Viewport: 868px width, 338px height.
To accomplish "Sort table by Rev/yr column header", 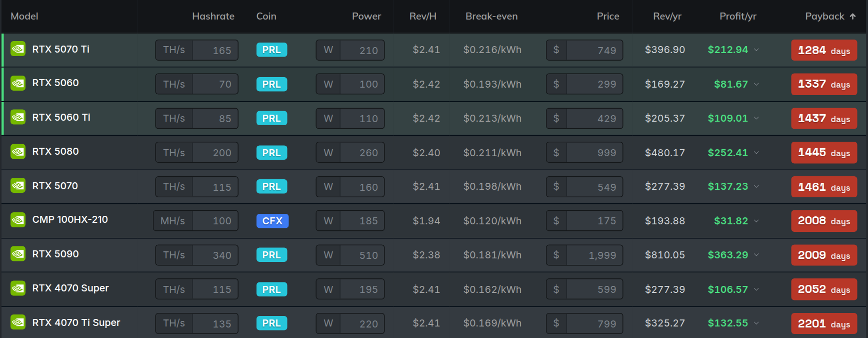I will (667, 17).
